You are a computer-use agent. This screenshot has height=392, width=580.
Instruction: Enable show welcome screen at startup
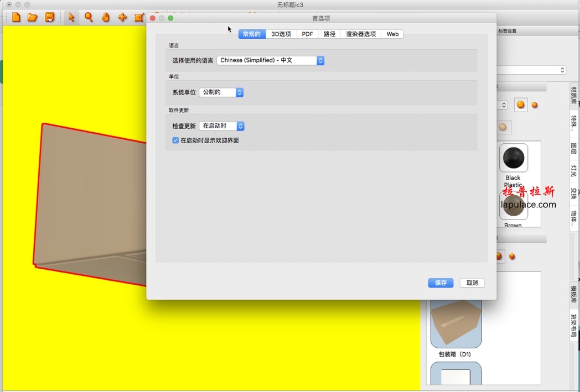175,140
